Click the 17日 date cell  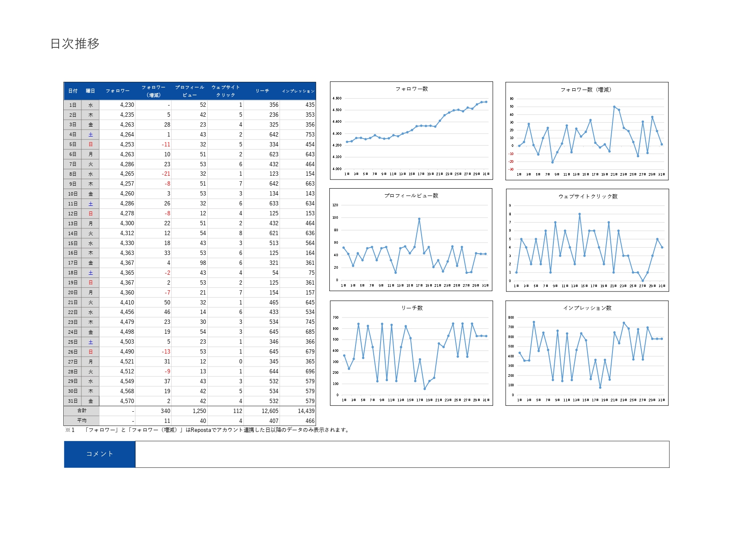pyautogui.click(x=73, y=263)
